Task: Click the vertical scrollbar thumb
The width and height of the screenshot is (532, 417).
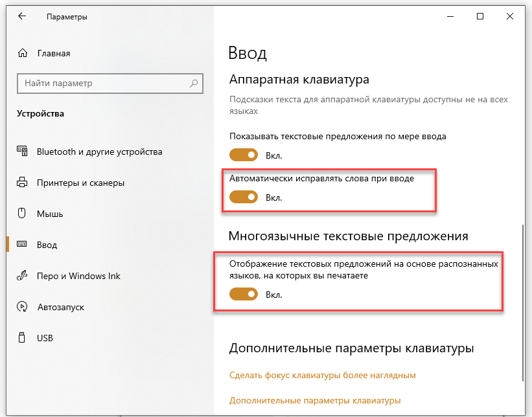Action: click(x=523, y=302)
